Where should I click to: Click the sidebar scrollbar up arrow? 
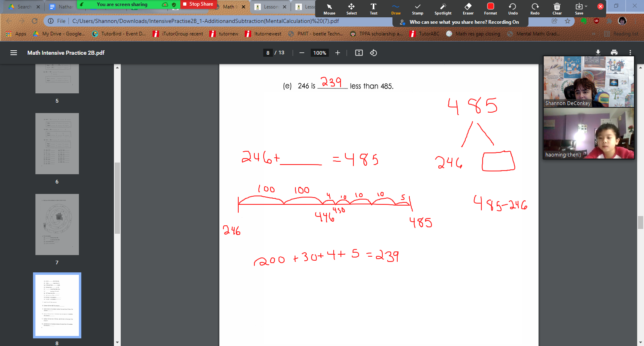point(117,67)
